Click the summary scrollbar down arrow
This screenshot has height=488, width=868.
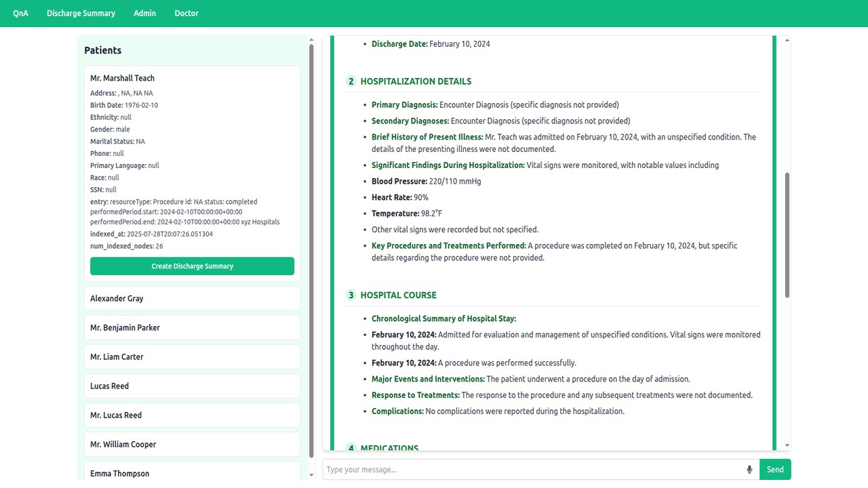pyautogui.click(x=787, y=445)
